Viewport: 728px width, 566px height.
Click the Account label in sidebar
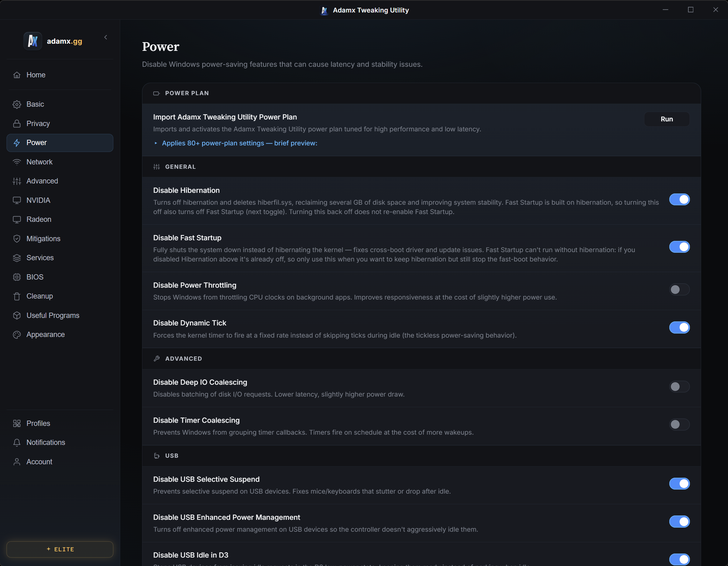click(39, 462)
